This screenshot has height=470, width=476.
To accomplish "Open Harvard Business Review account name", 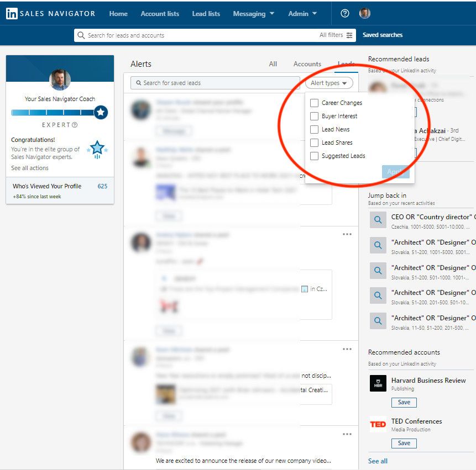I will pyautogui.click(x=428, y=380).
